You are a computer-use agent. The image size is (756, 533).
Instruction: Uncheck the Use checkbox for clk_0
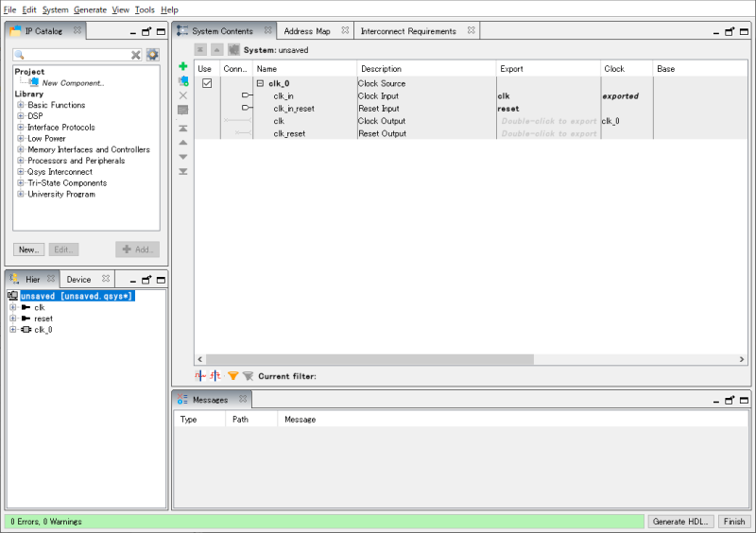tap(207, 83)
